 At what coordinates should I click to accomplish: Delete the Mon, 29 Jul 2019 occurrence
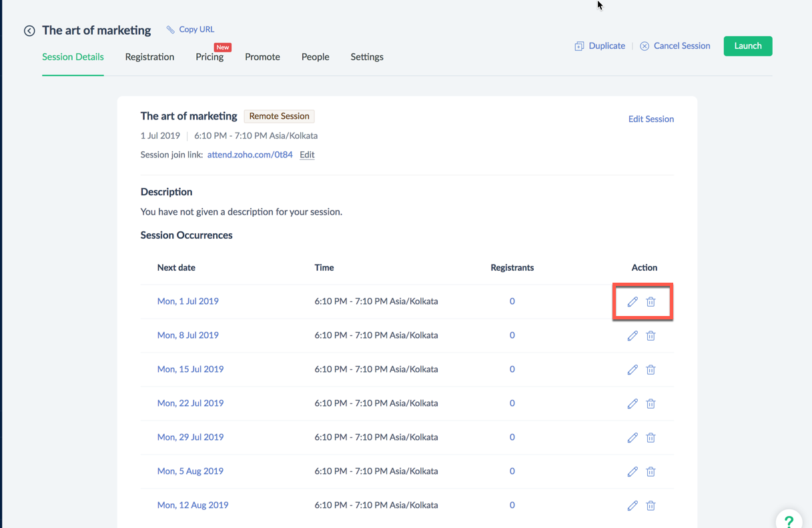651,437
